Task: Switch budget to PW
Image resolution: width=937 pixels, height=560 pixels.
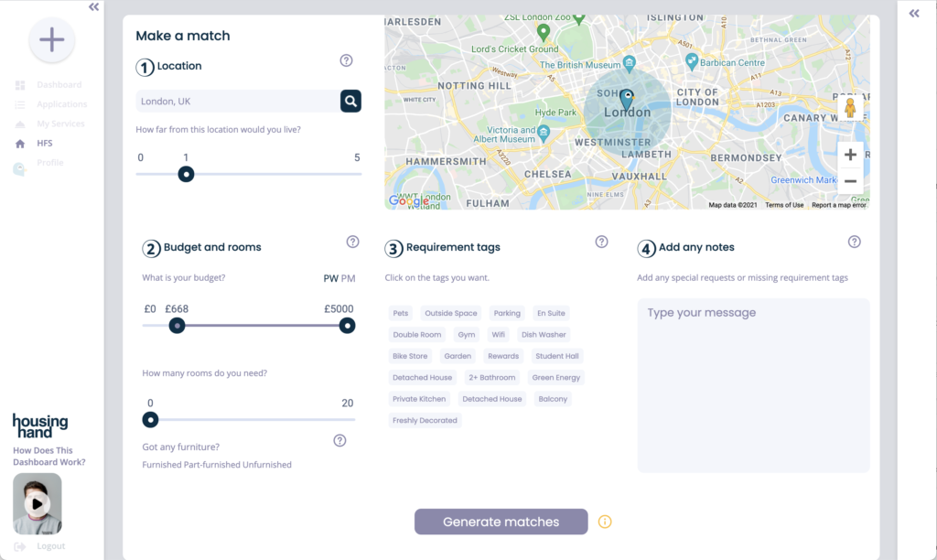Action: (330, 278)
